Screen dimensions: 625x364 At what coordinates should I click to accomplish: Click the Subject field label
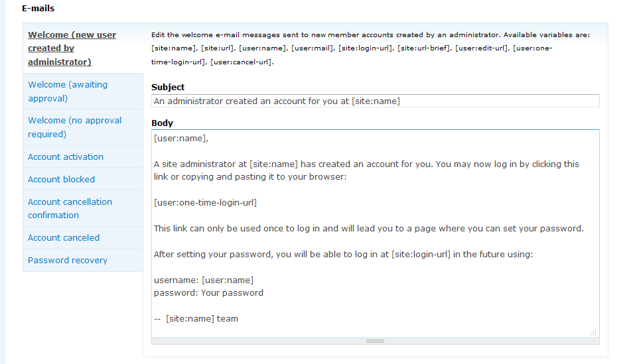(168, 88)
